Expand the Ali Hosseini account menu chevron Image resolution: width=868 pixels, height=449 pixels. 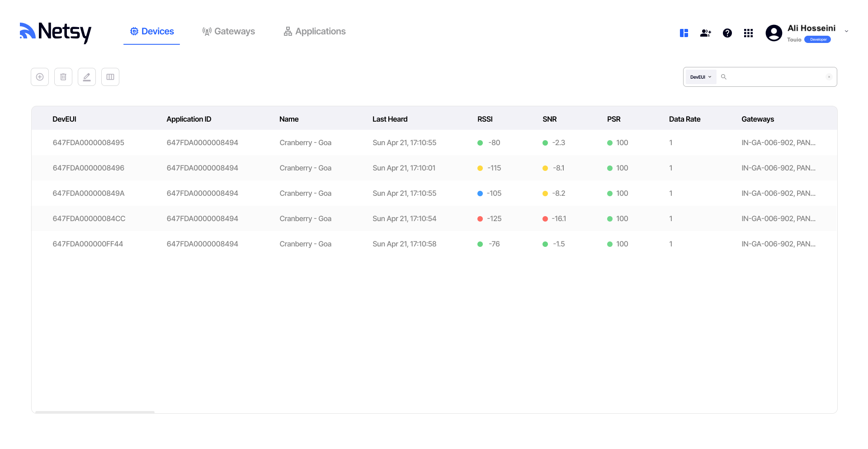[x=846, y=32]
